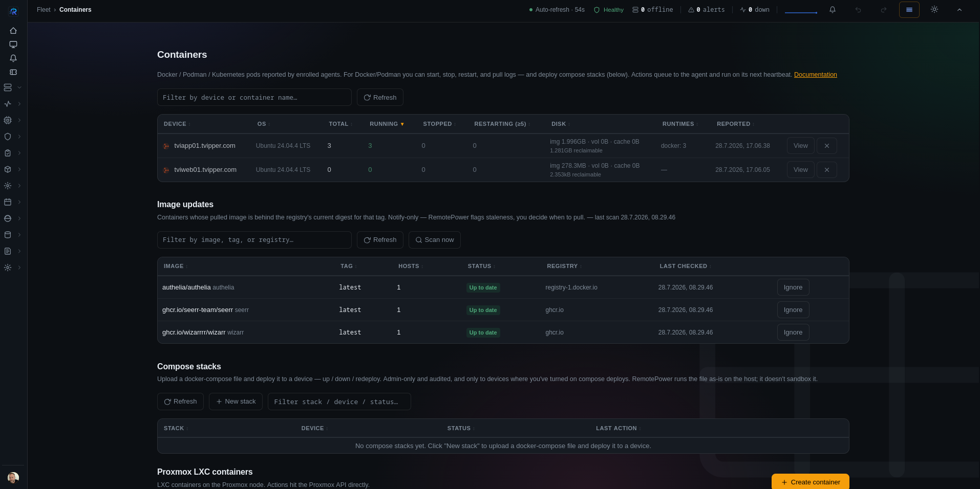
Task: Switch theme with the sun icon
Action: 934,10
